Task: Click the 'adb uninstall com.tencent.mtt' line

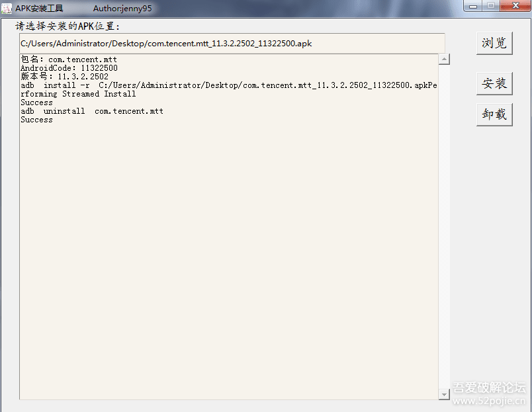Action: tap(92, 111)
